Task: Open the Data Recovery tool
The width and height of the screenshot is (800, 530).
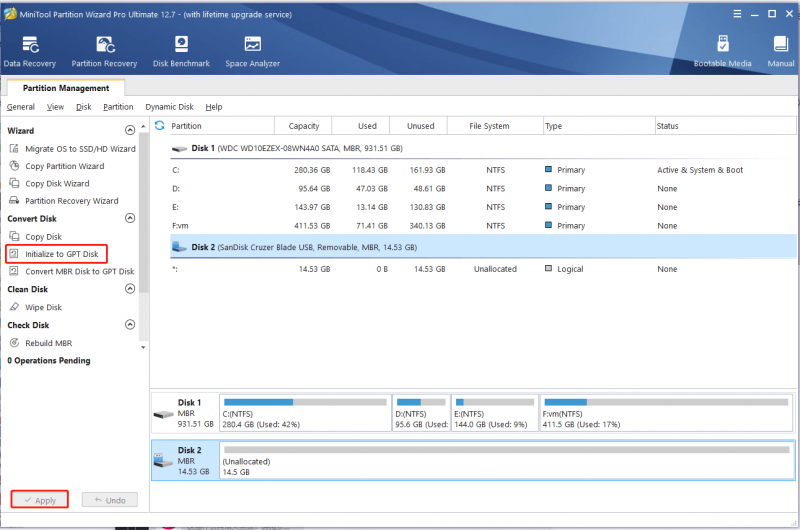Action: pyautogui.click(x=30, y=52)
